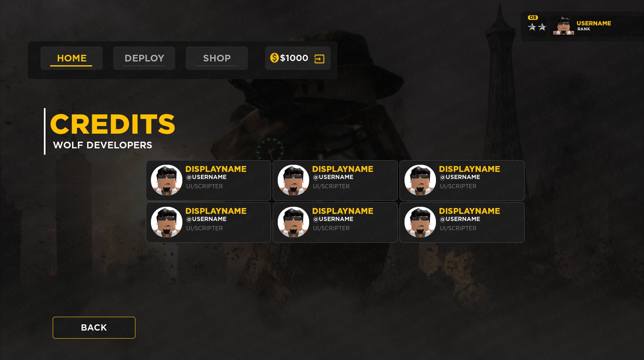Click the CREDITS heading
The image size is (644, 360).
tap(113, 124)
